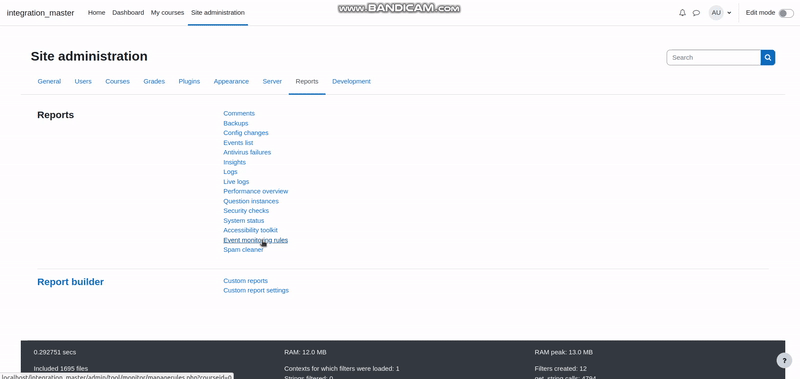Switch to the Plugins tab
800x379 pixels.
coord(189,82)
